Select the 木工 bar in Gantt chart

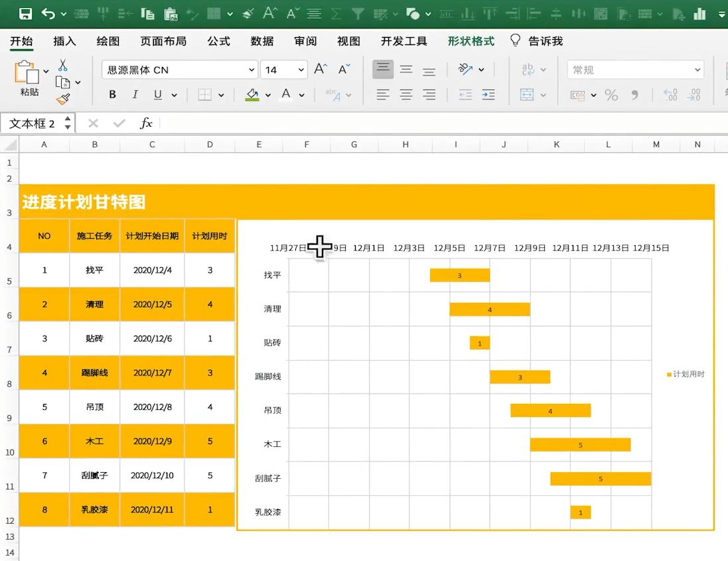[x=580, y=444]
